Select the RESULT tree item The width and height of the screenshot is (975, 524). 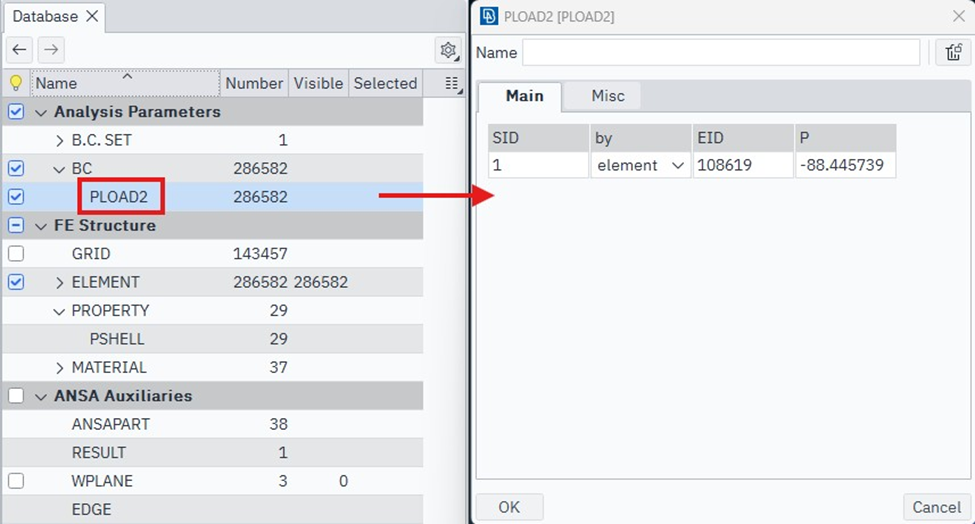[x=99, y=453]
